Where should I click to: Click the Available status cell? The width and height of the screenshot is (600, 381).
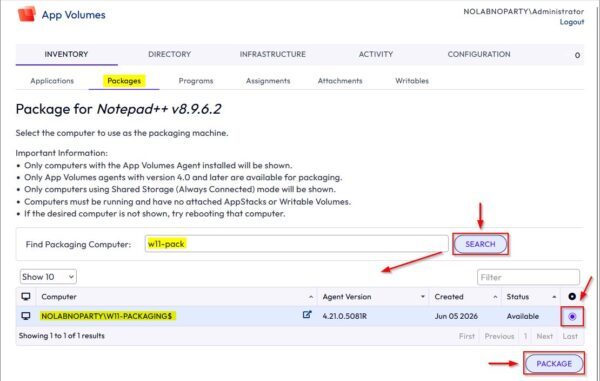pos(523,316)
